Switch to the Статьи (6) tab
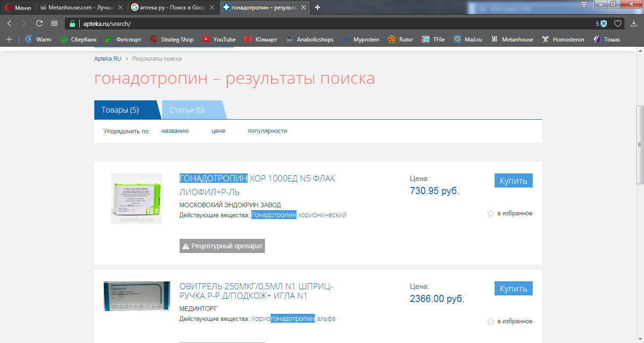This screenshot has width=644, height=343. (187, 110)
